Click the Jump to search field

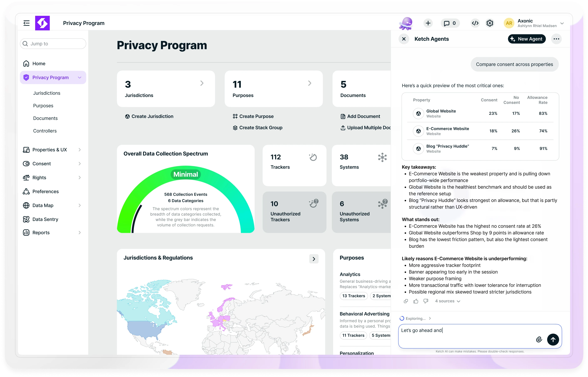point(53,43)
